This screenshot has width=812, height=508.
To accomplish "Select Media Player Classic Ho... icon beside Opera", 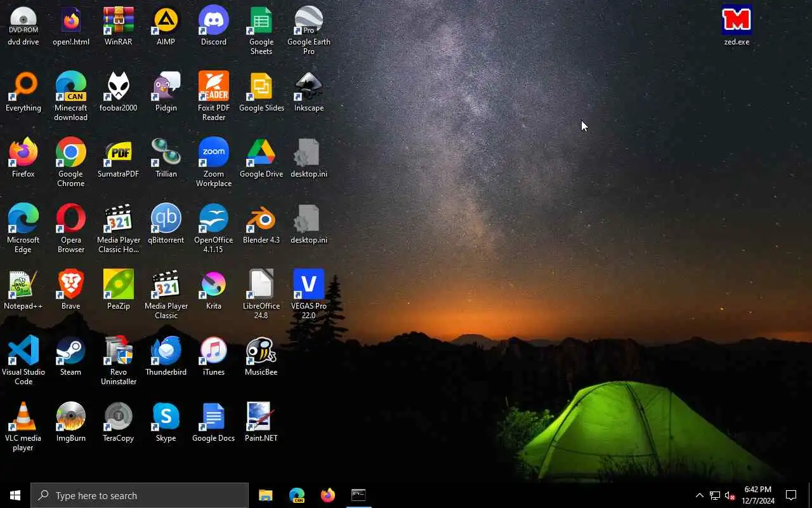I will (119, 229).
